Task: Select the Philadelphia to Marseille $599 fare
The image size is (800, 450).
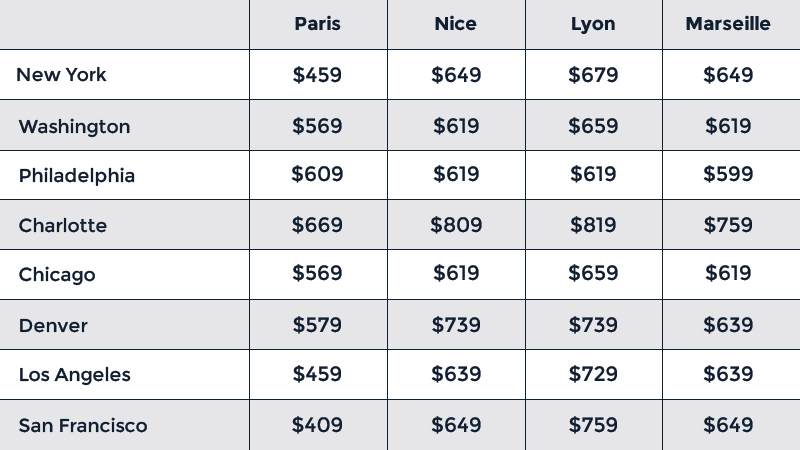Action: pyautogui.click(x=728, y=175)
